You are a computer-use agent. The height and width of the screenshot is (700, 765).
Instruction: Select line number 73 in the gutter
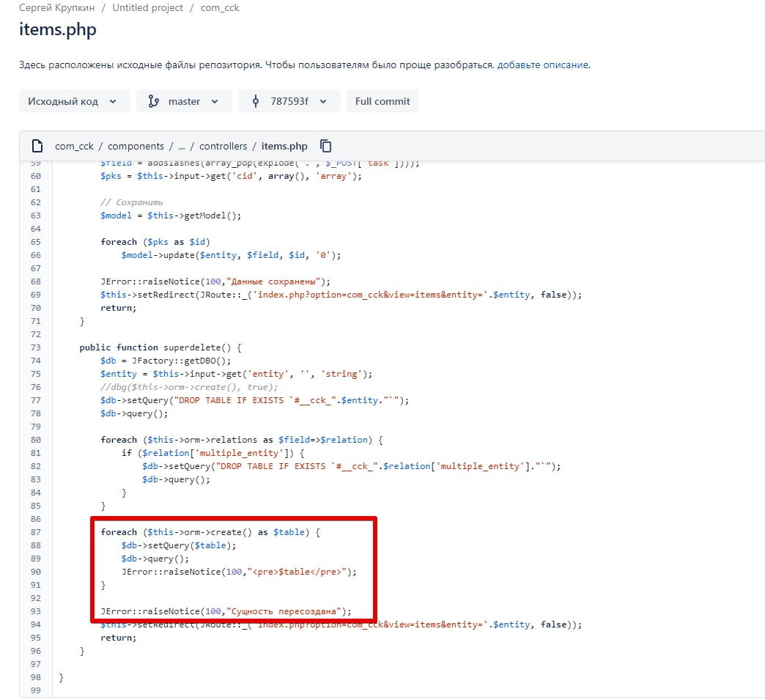(36, 347)
